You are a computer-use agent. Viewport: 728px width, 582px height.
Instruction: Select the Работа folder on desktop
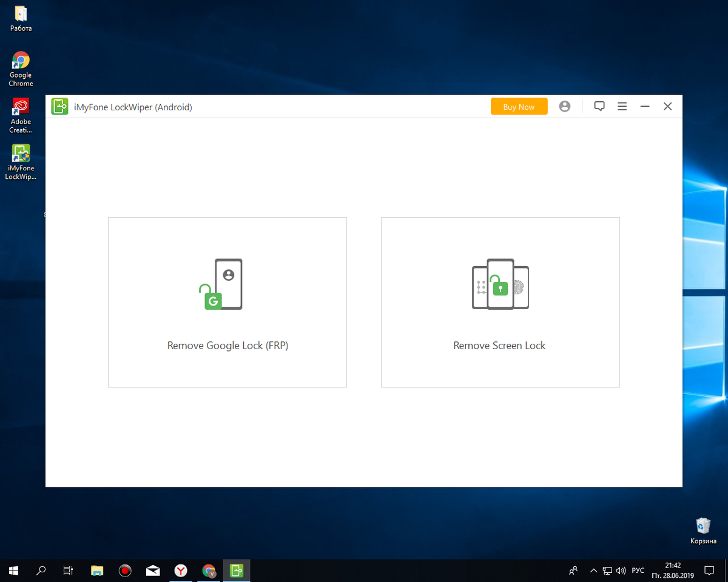(21, 18)
